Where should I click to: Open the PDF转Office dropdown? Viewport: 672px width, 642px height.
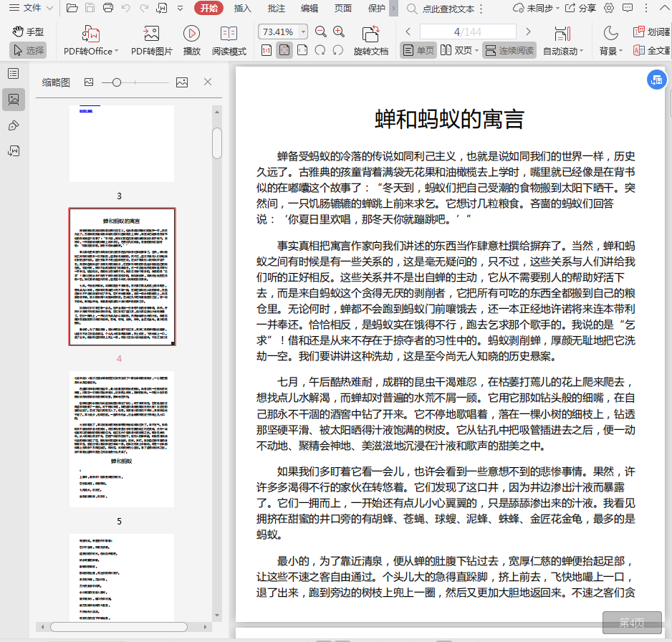click(x=91, y=40)
